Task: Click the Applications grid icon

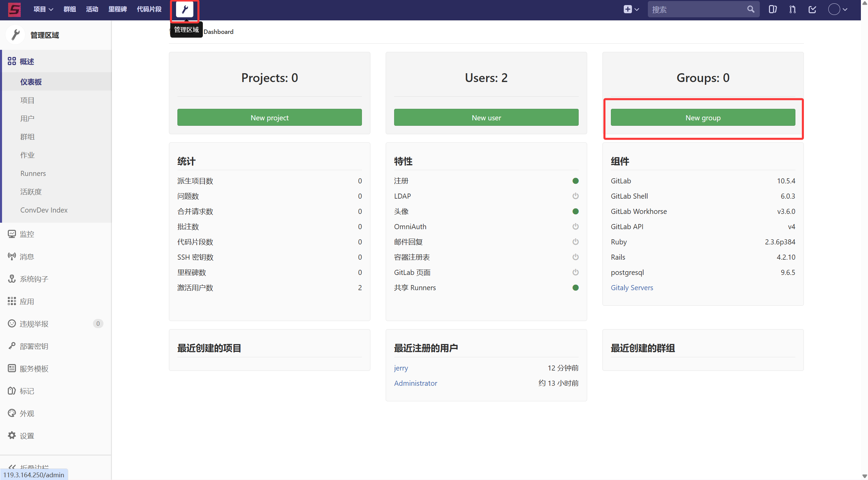Action: (12, 301)
